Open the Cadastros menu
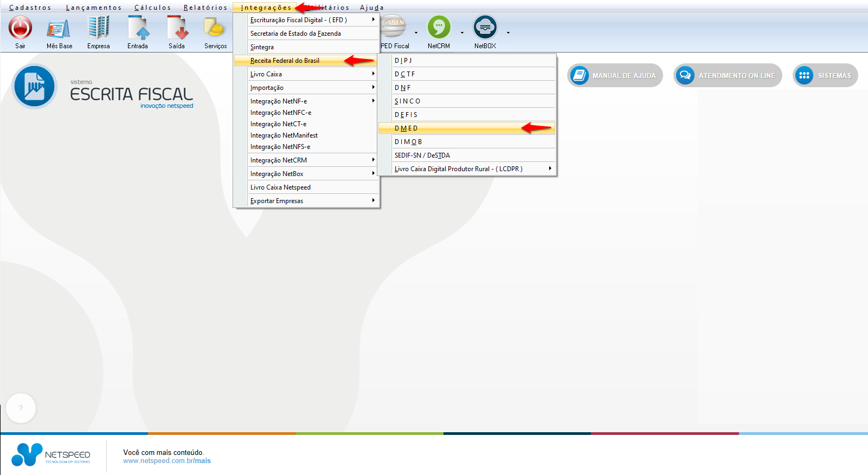 [x=30, y=8]
